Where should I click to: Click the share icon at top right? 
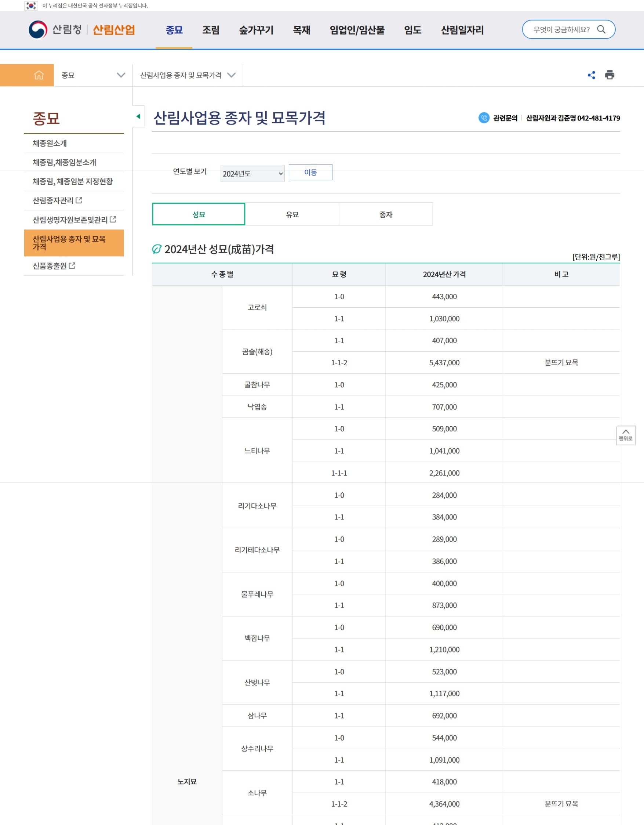(592, 75)
